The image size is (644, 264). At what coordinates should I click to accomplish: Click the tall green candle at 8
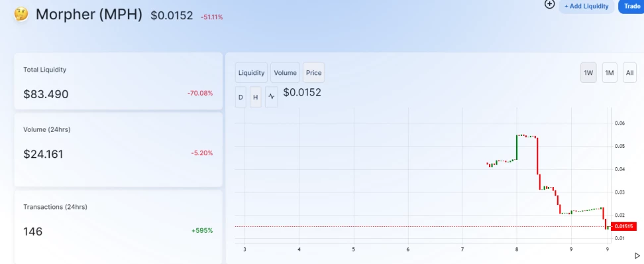tap(517, 147)
